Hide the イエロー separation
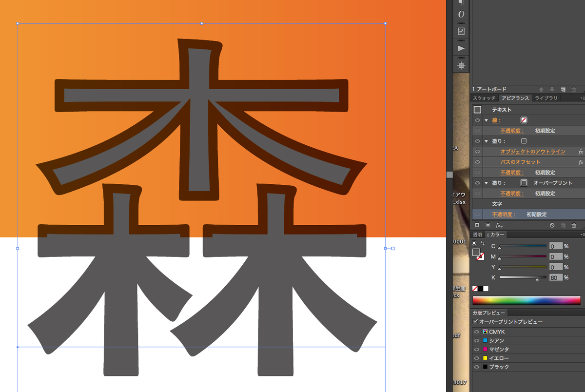This screenshot has width=585, height=392. point(477,358)
